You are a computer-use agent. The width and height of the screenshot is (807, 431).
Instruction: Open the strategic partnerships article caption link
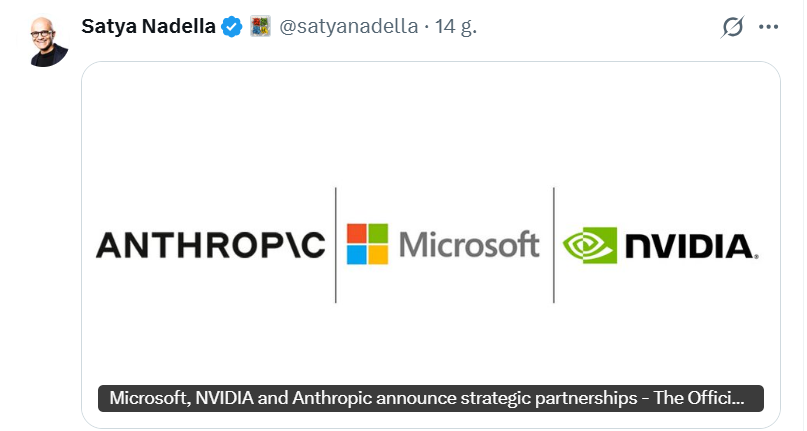[x=430, y=398]
